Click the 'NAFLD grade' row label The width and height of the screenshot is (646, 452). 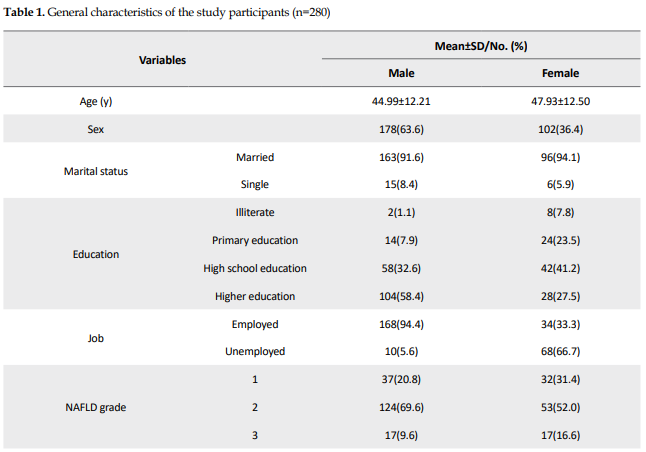point(96,407)
